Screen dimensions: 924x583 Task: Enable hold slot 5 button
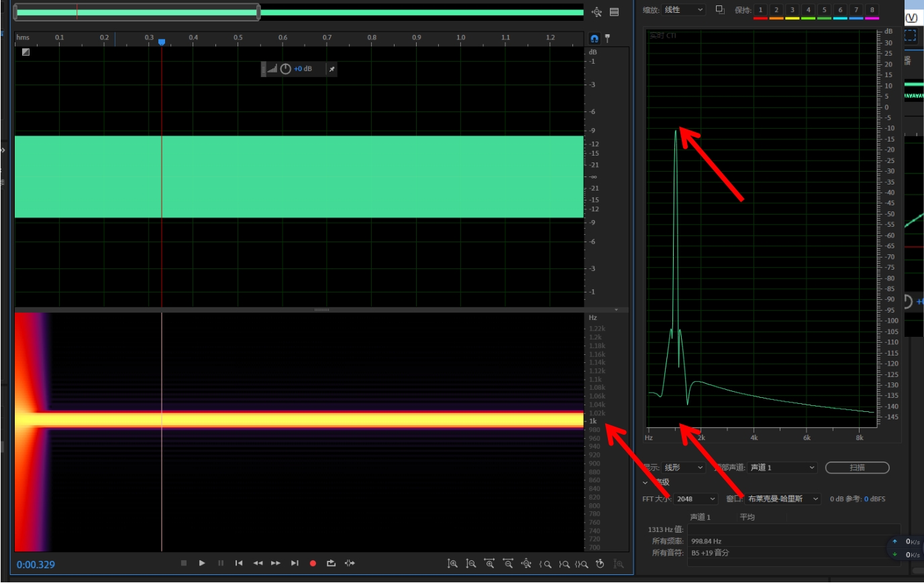pos(824,10)
